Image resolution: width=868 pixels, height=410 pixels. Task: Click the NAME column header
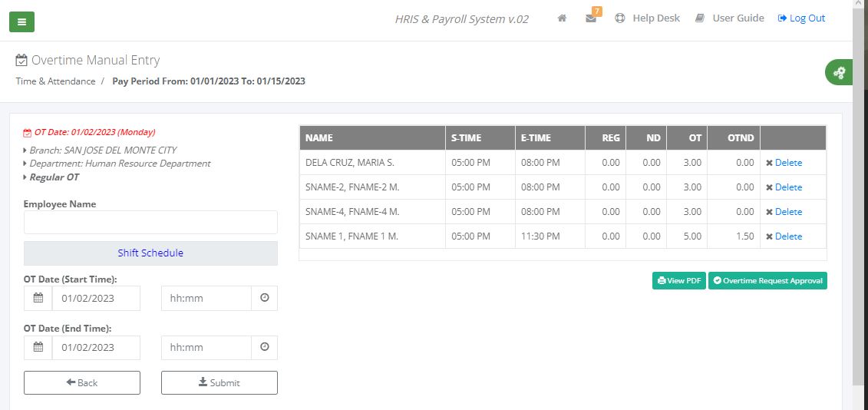(372, 138)
